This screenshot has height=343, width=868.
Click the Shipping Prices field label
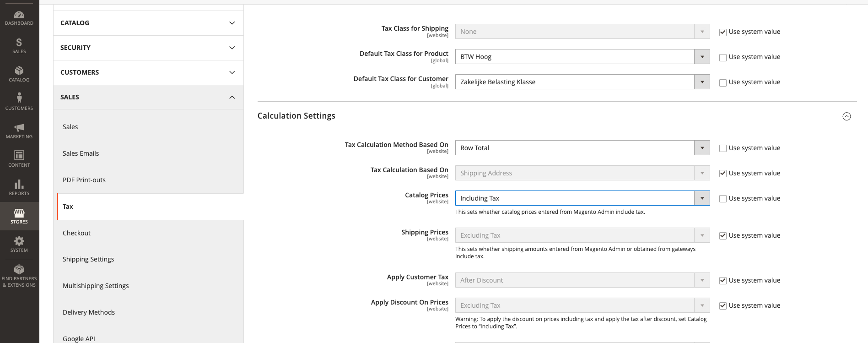point(425,232)
